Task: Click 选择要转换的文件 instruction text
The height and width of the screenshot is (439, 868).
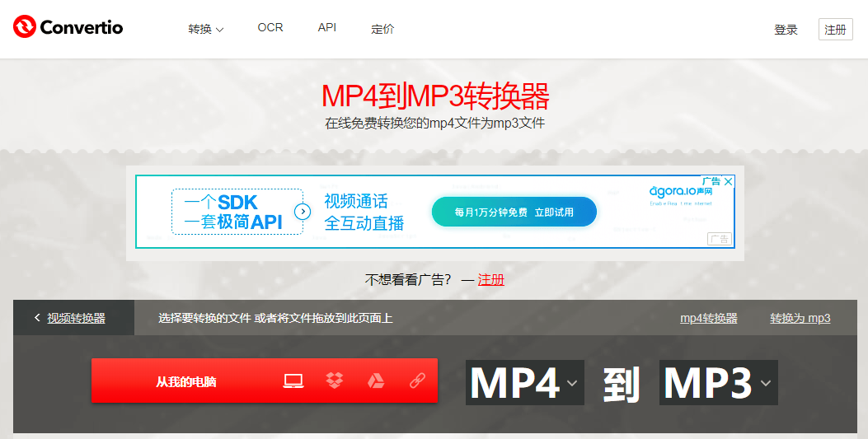Action: tap(275, 319)
